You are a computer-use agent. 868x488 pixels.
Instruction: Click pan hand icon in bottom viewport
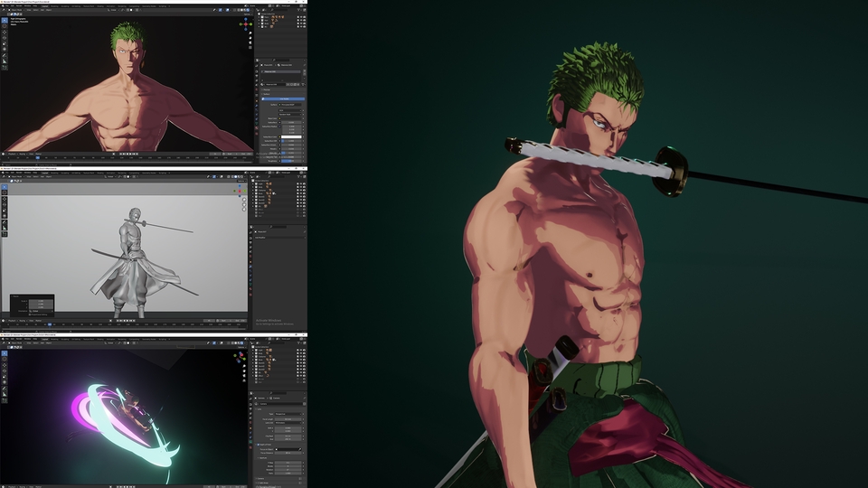244,371
